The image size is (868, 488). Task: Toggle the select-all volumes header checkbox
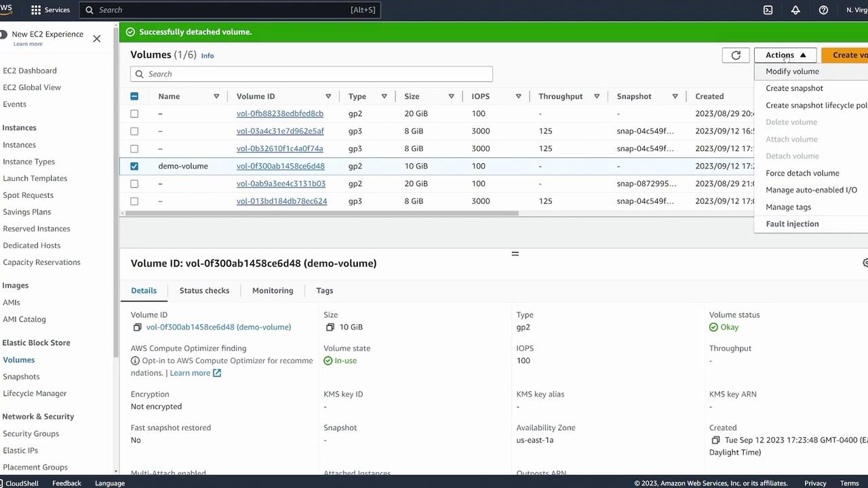point(134,96)
